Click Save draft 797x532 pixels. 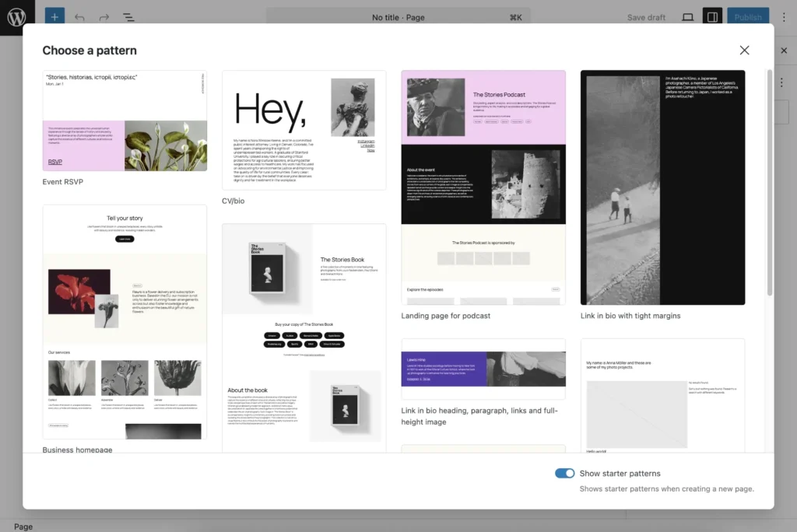(646, 17)
